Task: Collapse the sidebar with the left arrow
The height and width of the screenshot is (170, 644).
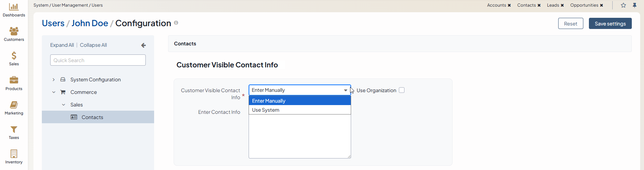Action: click(143, 45)
